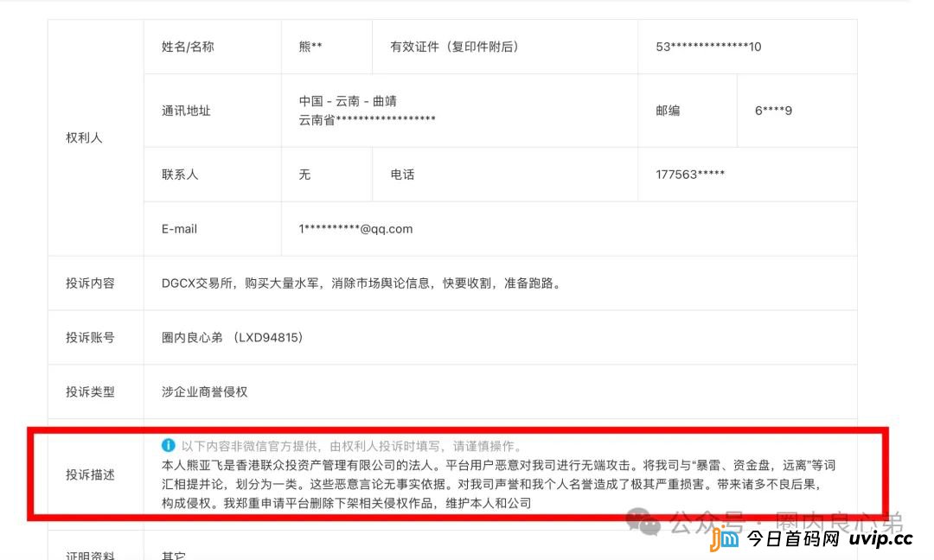Click the 有效证件（复印件附后）label
934x560 pixels.
coord(455,47)
